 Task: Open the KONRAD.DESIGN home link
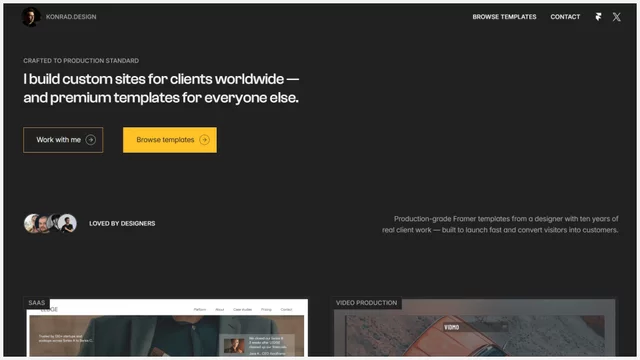71,17
